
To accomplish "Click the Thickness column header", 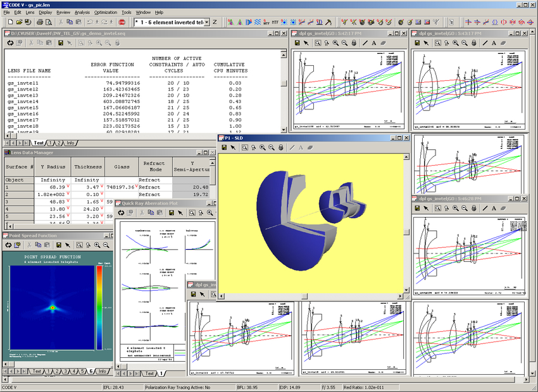I will [88, 167].
